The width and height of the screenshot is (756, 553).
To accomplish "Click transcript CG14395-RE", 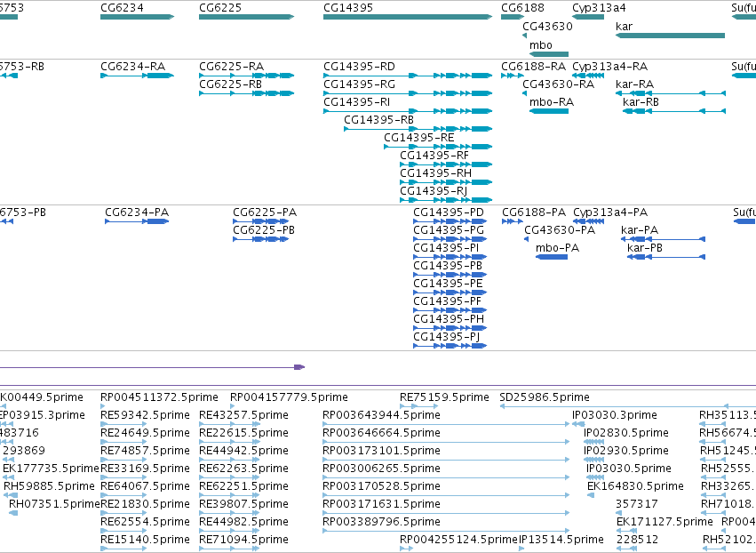I will pyautogui.click(x=419, y=138).
